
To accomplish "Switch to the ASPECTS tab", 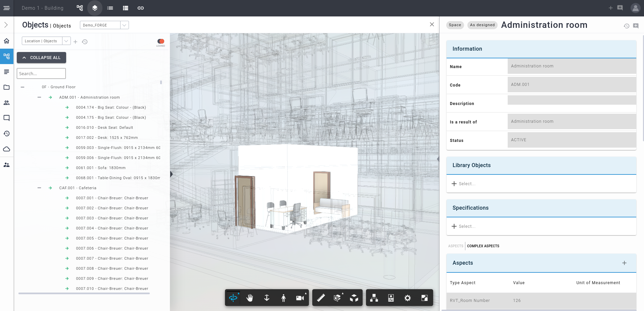I will pos(456,246).
